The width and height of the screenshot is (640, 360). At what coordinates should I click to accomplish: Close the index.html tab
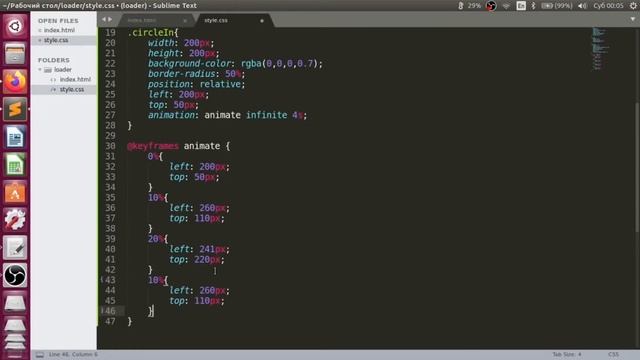(x=185, y=20)
